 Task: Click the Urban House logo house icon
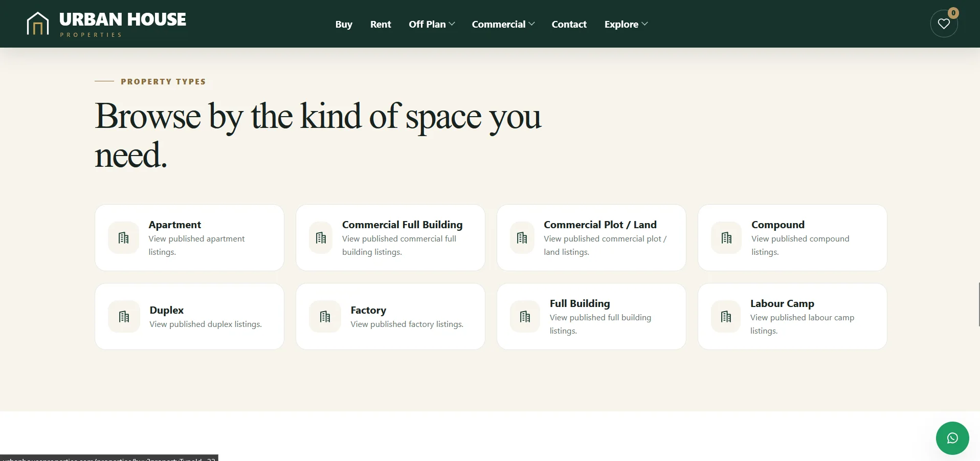tap(38, 24)
